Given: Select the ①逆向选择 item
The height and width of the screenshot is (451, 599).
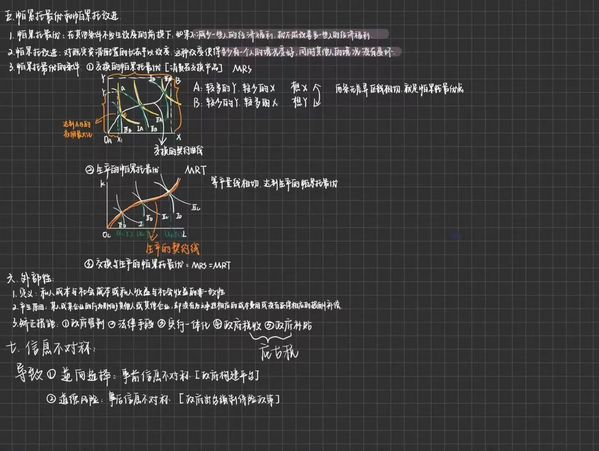Looking at the screenshot, I should pos(79,376).
